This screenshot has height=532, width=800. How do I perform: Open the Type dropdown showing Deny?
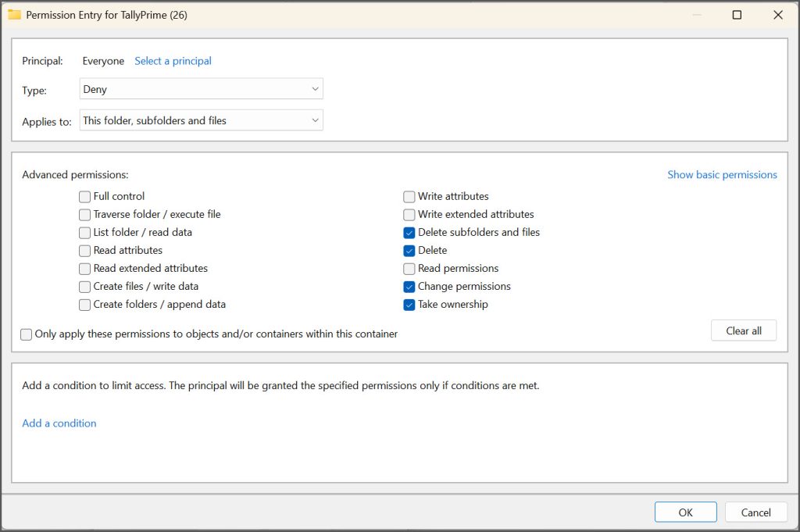200,88
